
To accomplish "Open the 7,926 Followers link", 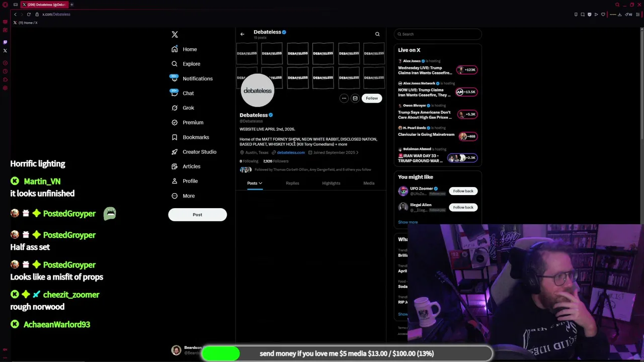I will [x=276, y=161].
